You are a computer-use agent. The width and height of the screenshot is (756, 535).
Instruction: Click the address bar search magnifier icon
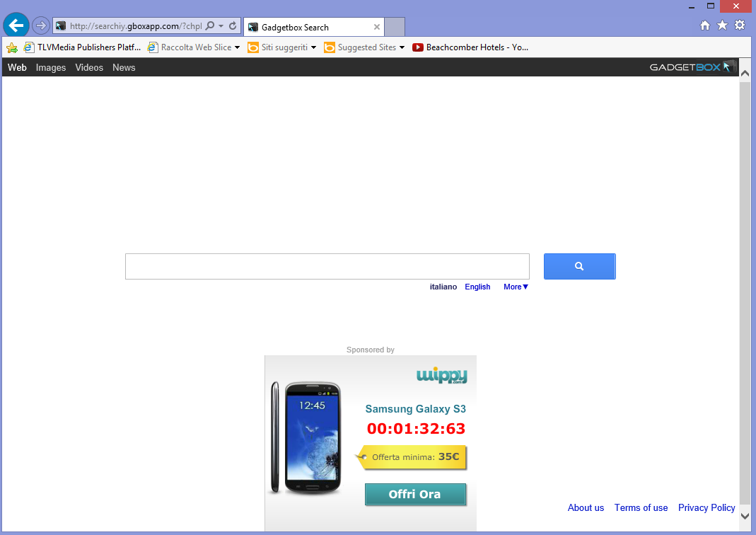click(x=210, y=26)
